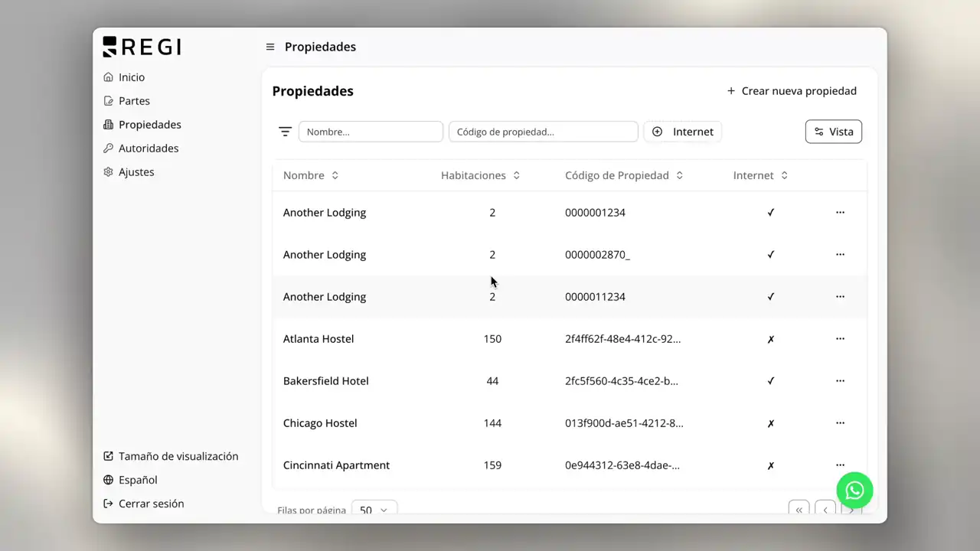Toggle the Internet check for Bakersfield Hotel
This screenshot has width=980, height=551.
pyautogui.click(x=770, y=380)
